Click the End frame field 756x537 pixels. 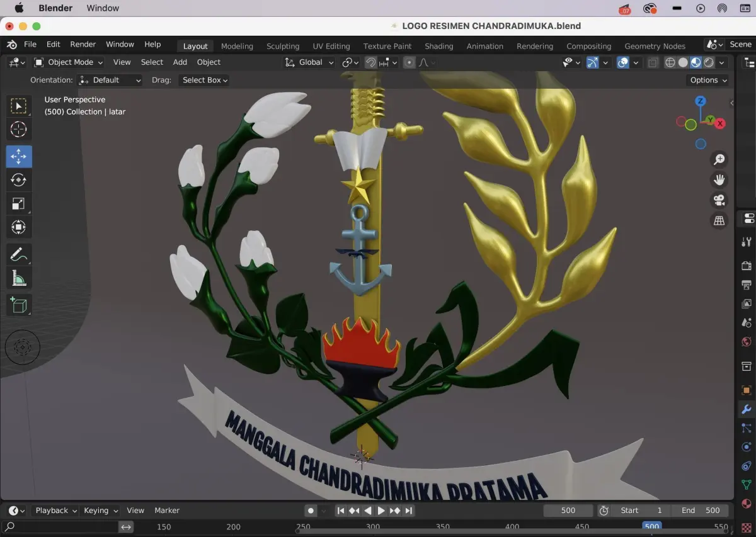point(701,511)
